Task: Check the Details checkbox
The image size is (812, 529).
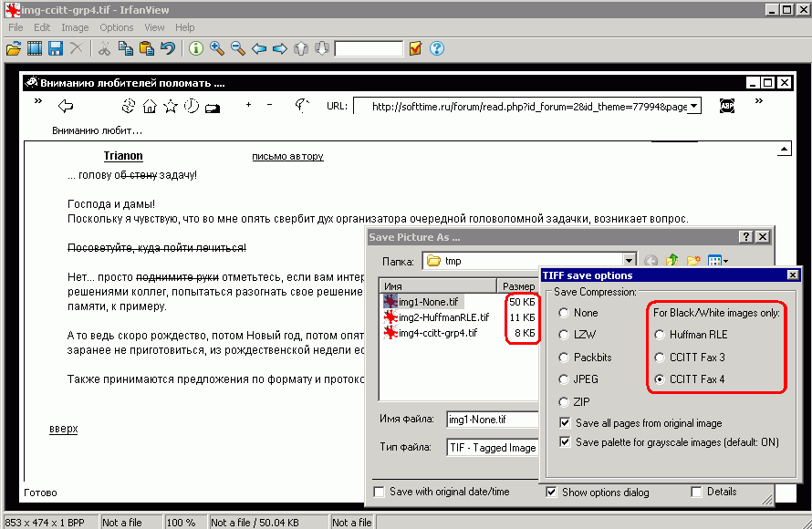Action: coord(696,492)
